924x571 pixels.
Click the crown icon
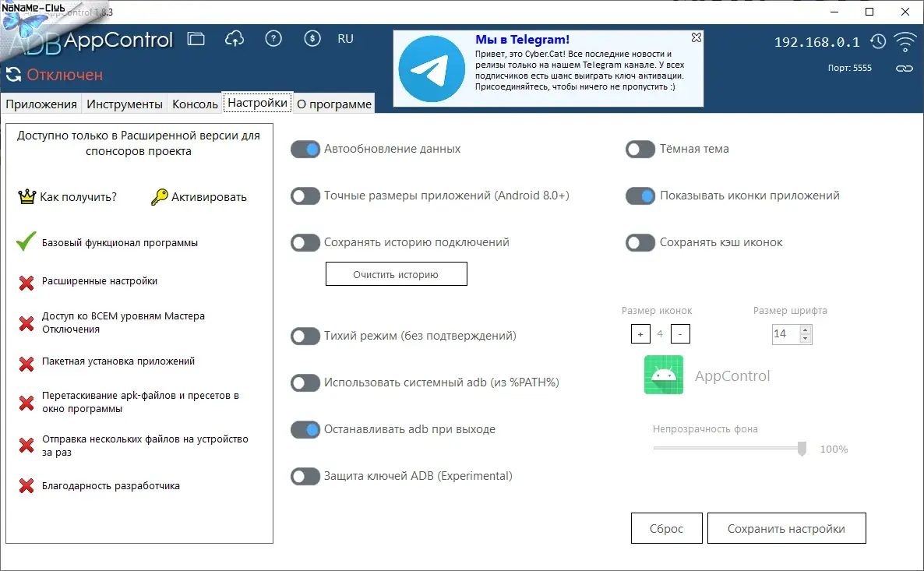pyautogui.click(x=27, y=197)
